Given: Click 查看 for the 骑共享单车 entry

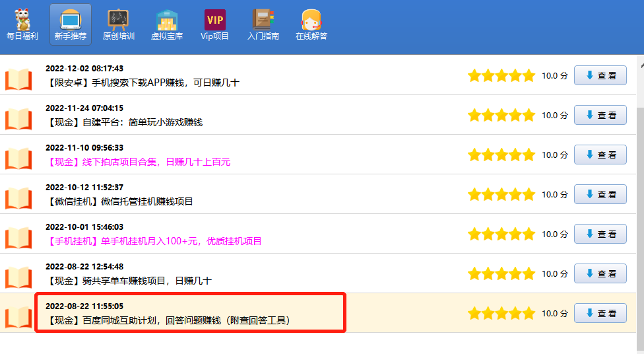Looking at the screenshot, I should tap(600, 273).
